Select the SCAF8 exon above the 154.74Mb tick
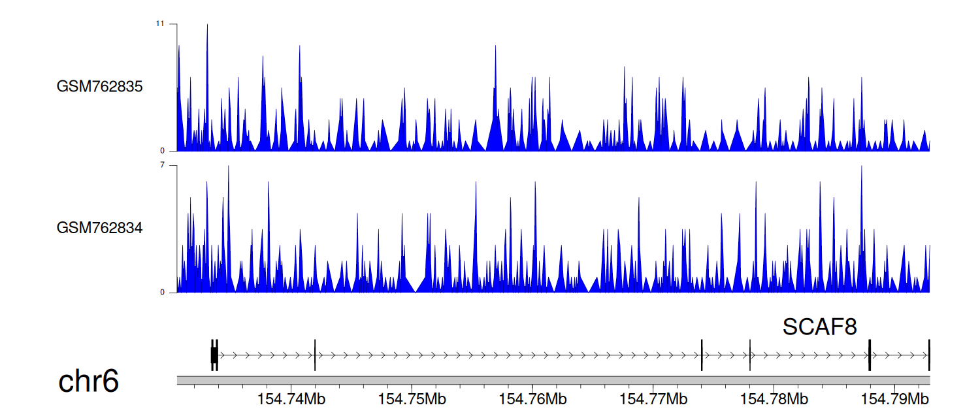This screenshot has height=418, width=980. coord(315,355)
